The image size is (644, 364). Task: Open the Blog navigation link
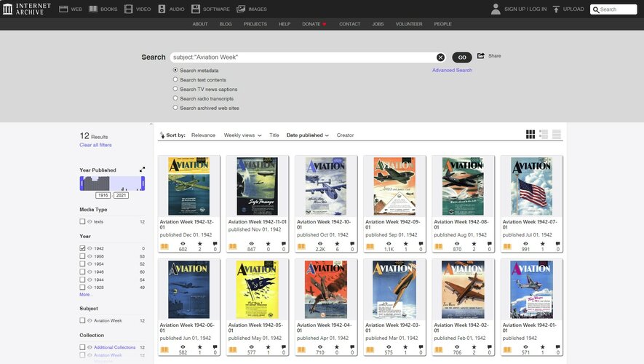coord(226,24)
